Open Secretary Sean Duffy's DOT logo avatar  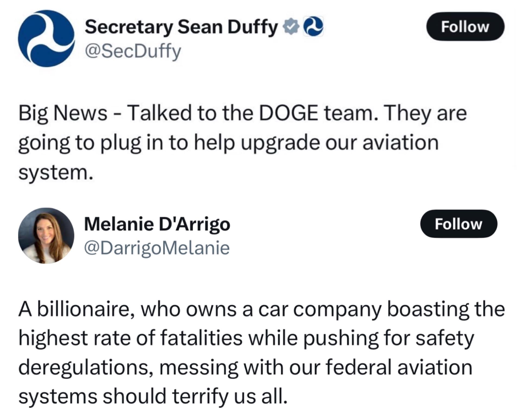point(46,39)
